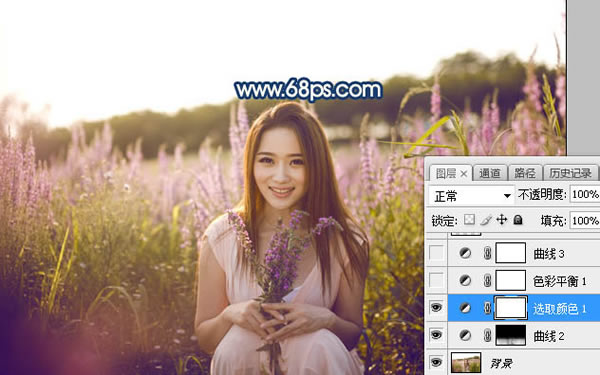This screenshot has height=375, width=600.
Task: Show the 色彩平衡 1 layer visibility
Action: point(436,280)
